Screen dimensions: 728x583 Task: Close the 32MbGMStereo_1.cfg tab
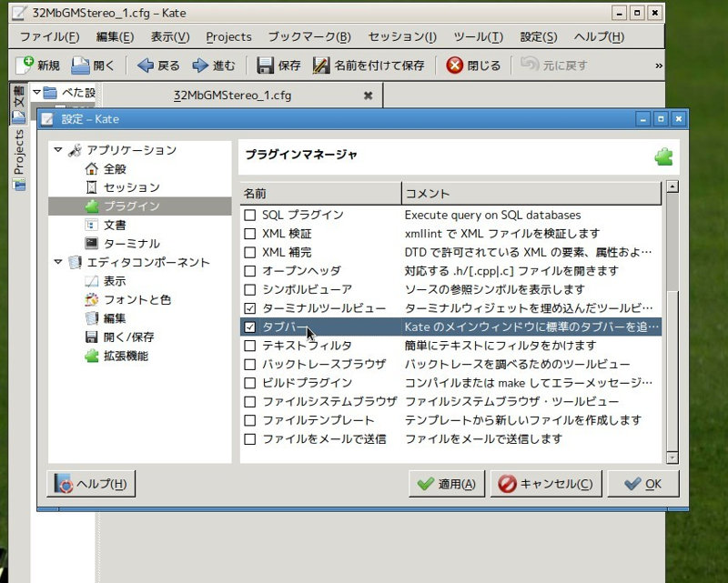point(368,95)
